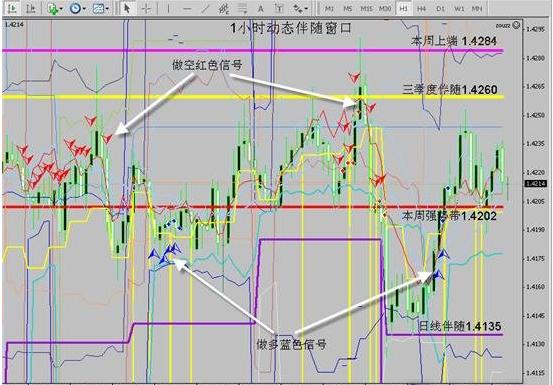Click the 1.4145 price axis value
This screenshot has height=385, width=553.
[535, 316]
